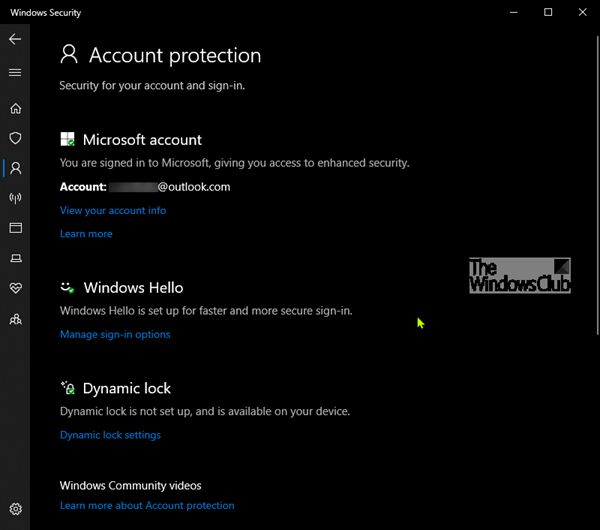Click the Windows Hello heading
This screenshot has height=530, width=600.
point(134,288)
